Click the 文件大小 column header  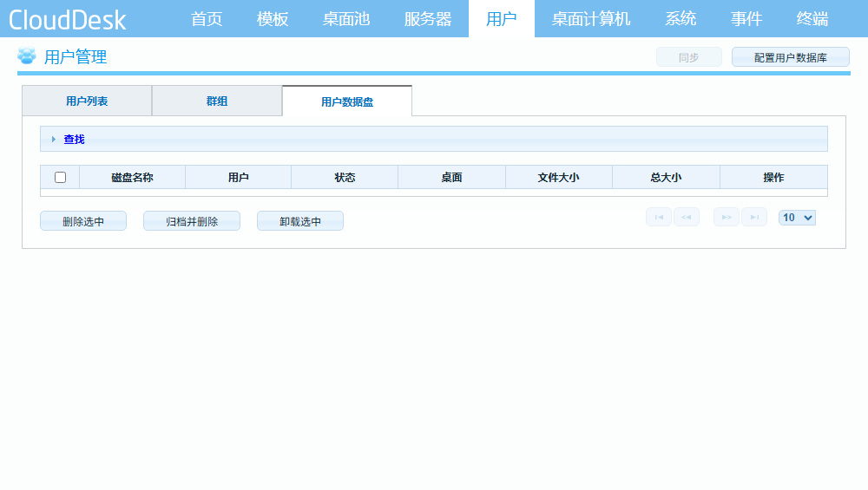(x=558, y=178)
